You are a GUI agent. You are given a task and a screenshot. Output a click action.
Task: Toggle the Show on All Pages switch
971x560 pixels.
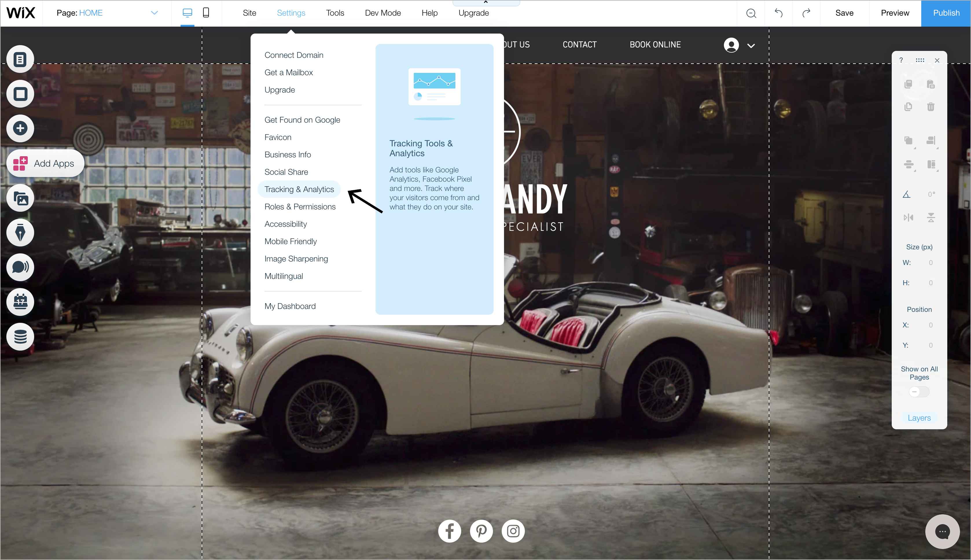click(x=919, y=392)
